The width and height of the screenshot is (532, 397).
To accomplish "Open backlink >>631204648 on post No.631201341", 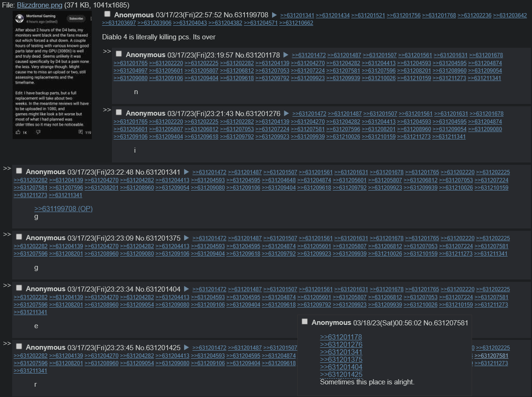I will pyautogui.click(x=279, y=180).
